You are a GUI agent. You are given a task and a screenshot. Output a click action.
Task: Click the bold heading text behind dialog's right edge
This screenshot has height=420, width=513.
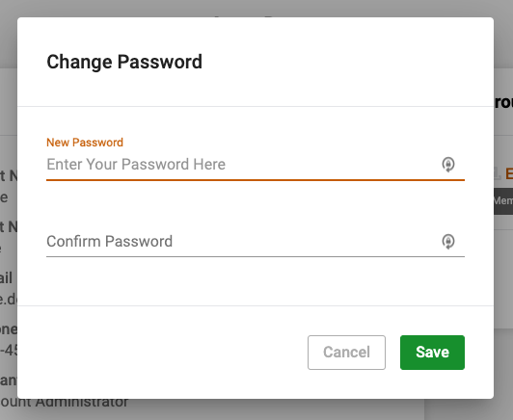click(x=503, y=103)
